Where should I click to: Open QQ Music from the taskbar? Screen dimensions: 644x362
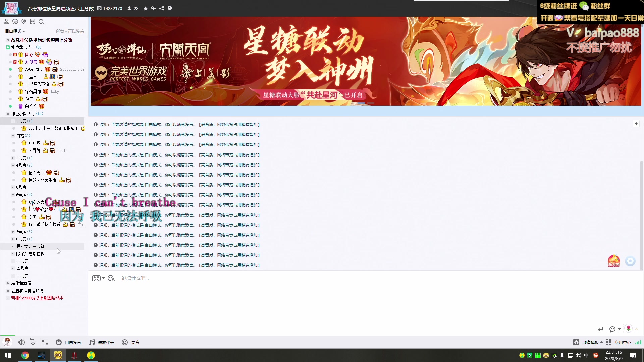[91, 355]
